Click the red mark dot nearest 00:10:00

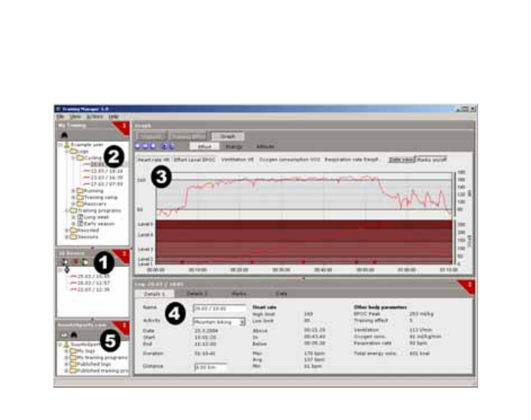(x=182, y=262)
